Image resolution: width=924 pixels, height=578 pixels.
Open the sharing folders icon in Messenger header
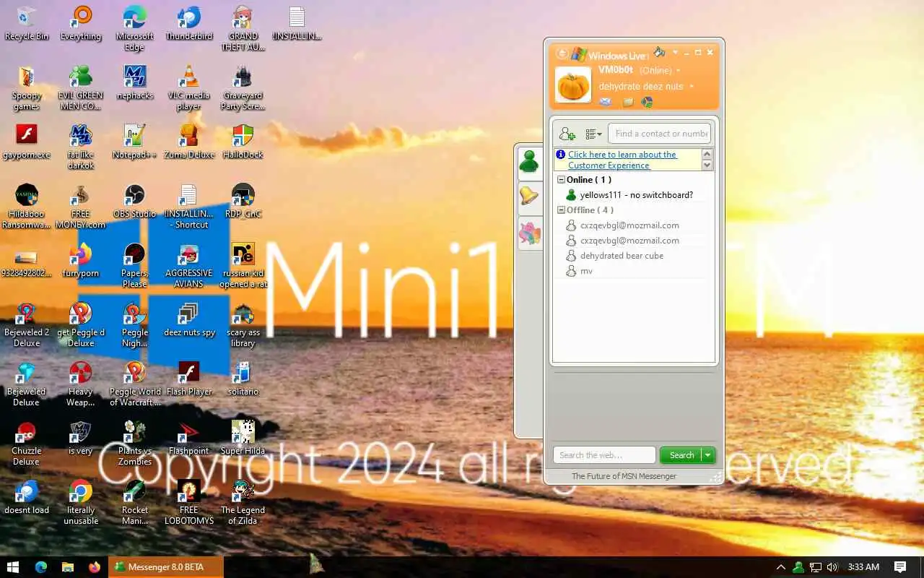point(628,102)
